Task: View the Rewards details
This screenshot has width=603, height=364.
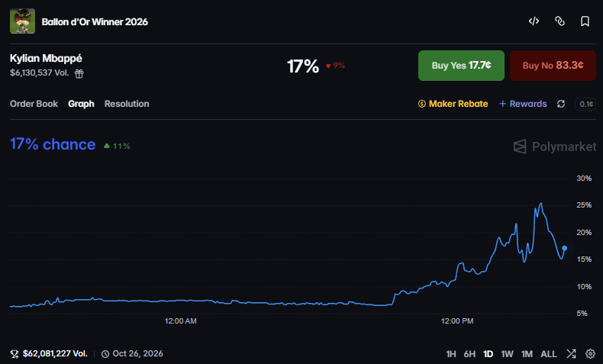Action: pos(523,104)
